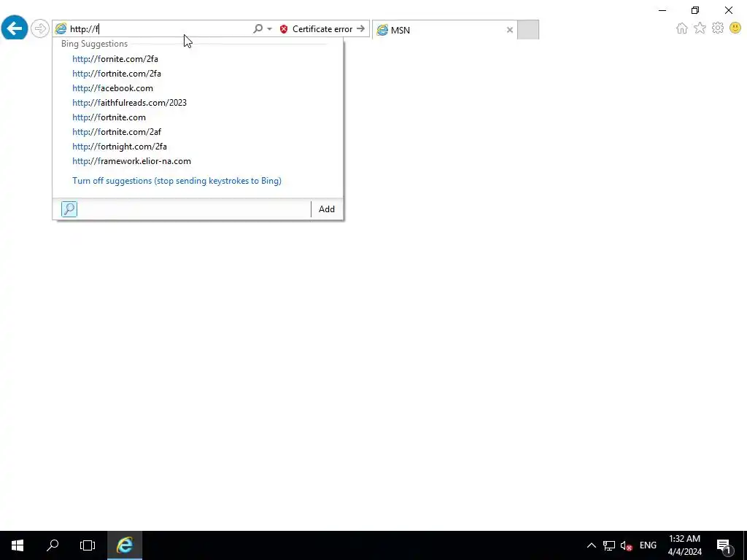Click inside the URL address field

[160, 29]
